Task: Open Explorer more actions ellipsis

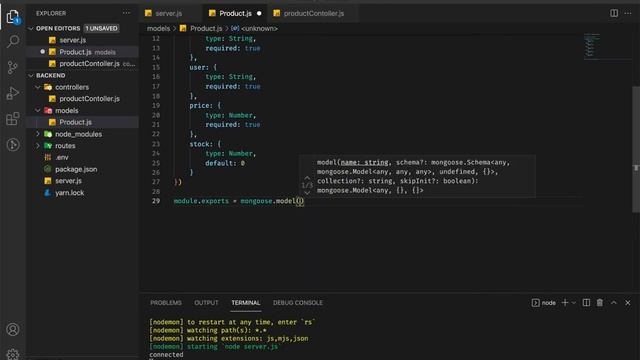Action: click(x=126, y=13)
